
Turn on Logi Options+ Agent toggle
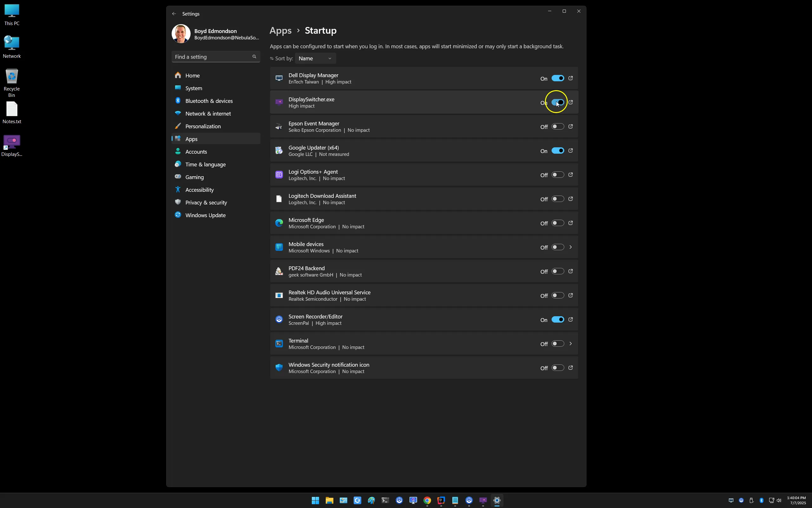pos(558,175)
